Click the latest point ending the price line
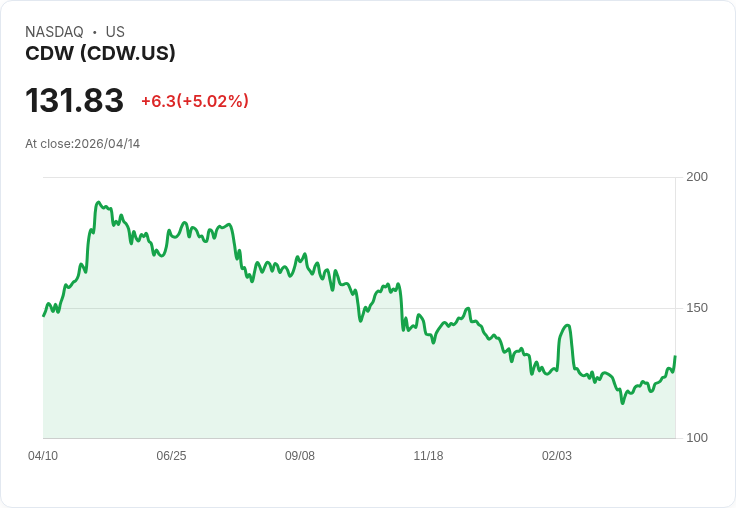The height and width of the screenshot is (508, 736). pos(675,356)
